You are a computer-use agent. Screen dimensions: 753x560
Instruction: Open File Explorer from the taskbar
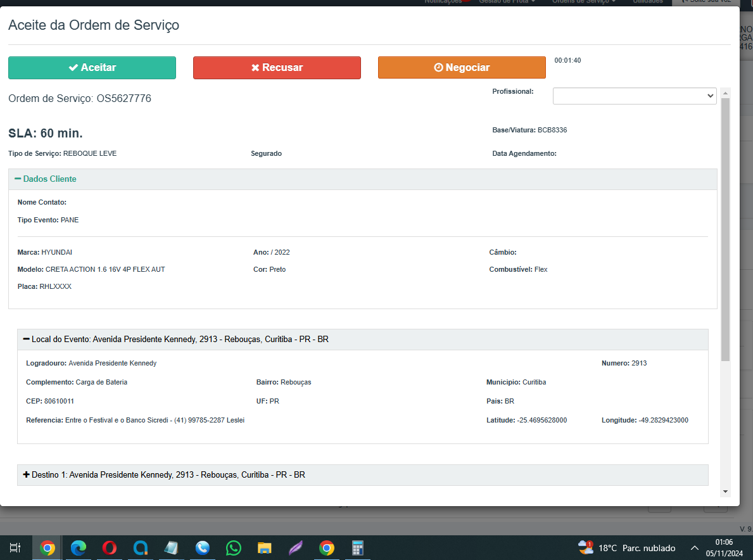(x=265, y=548)
